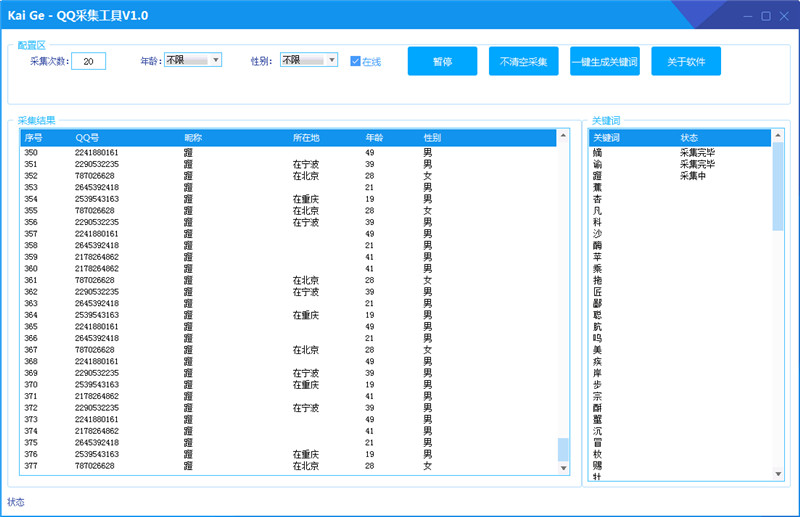Select result row 367
The height and width of the screenshot is (517, 800).
[288, 350]
